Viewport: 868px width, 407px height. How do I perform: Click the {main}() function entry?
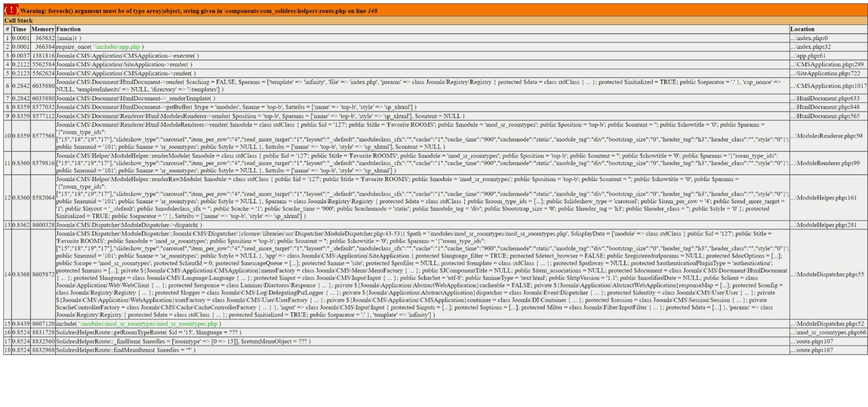(x=68, y=38)
